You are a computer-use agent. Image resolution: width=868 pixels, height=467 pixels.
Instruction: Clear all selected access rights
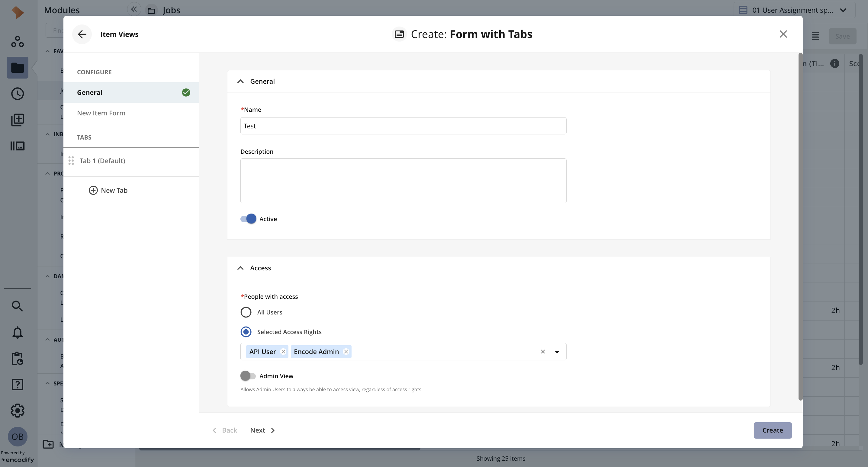pos(543,351)
